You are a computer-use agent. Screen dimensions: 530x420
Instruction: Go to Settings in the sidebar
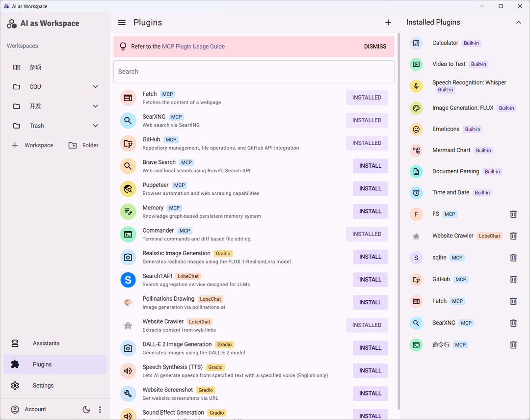pos(43,386)
